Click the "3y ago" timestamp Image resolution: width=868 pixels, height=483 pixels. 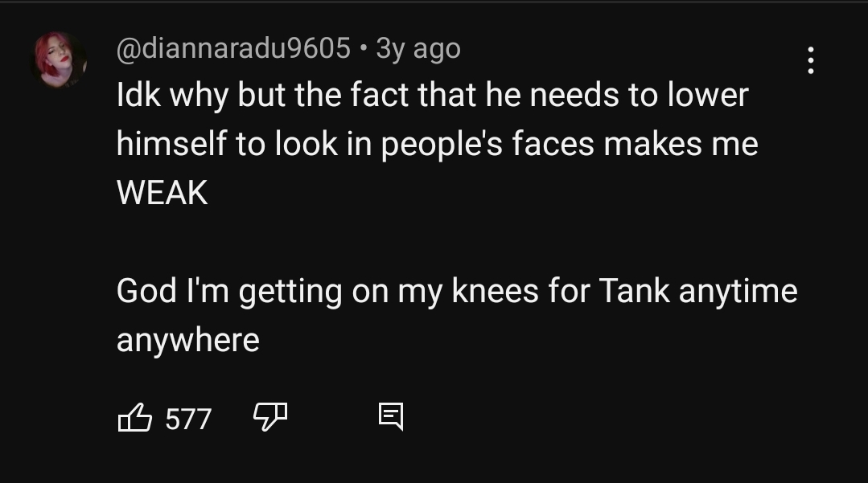[418, 48]
